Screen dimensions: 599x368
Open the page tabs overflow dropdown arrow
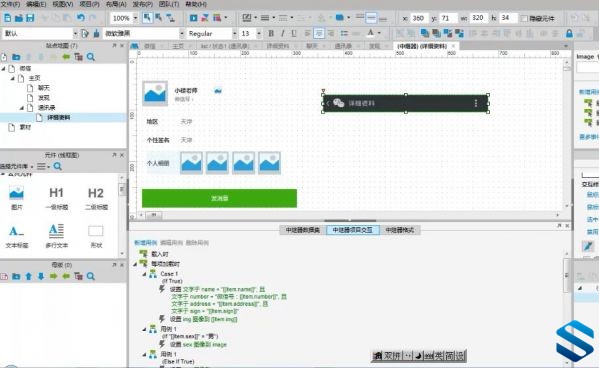tap(566, 46)
